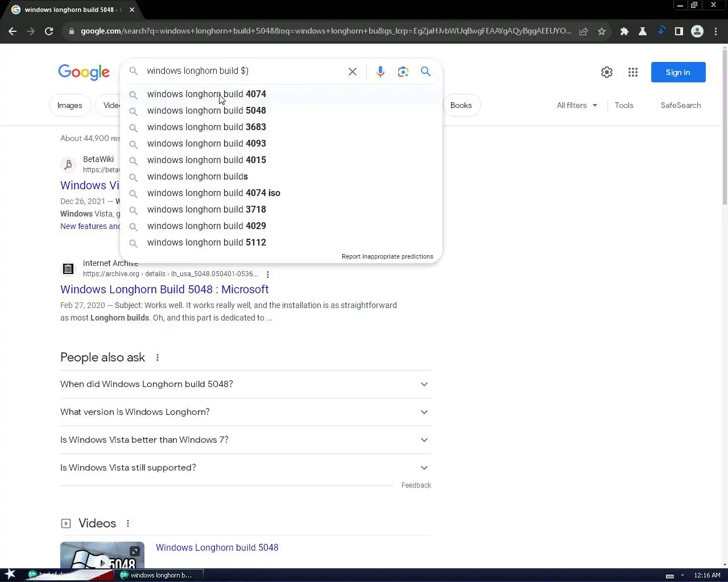Select suggestion windows longhorn build 5112
The image size is (728, 582).
coord(281,243)
